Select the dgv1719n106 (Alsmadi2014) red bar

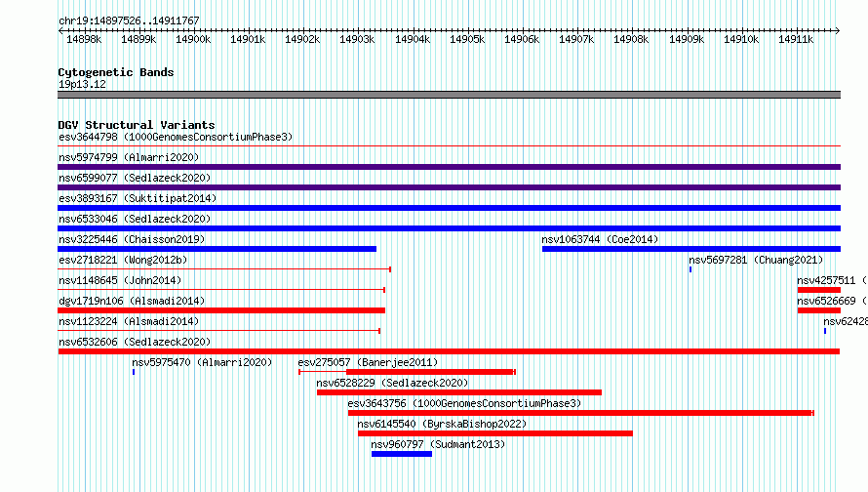coord(221,310)
